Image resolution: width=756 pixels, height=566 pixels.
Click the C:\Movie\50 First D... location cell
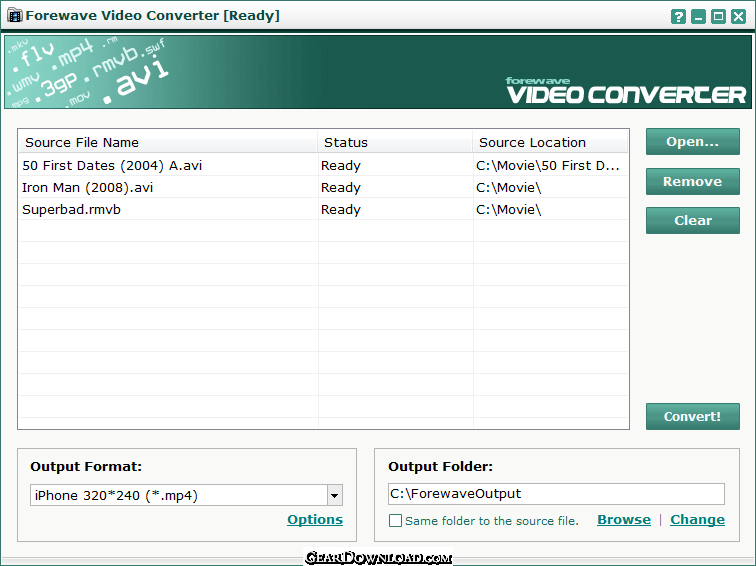click(547, 165)
